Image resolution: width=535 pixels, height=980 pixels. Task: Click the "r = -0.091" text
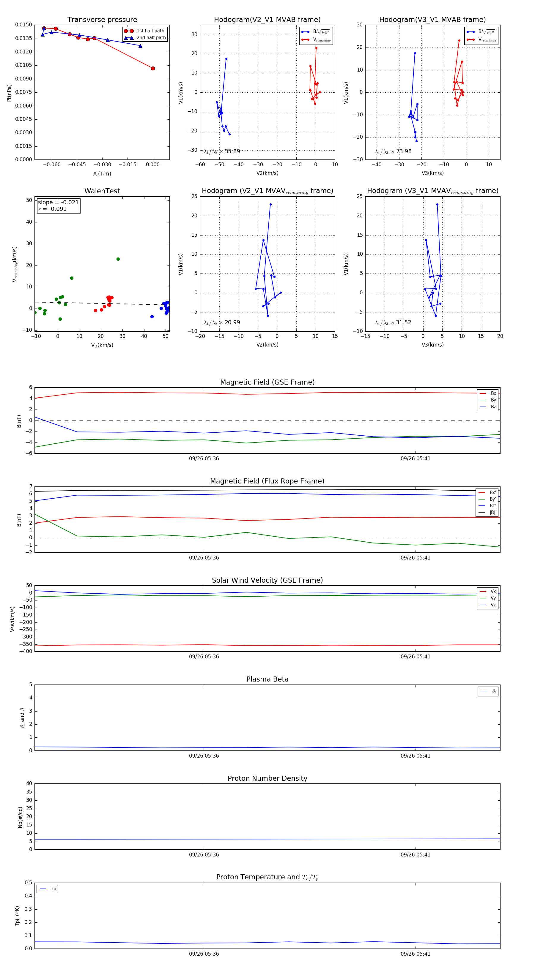click(x=52, y=209)
